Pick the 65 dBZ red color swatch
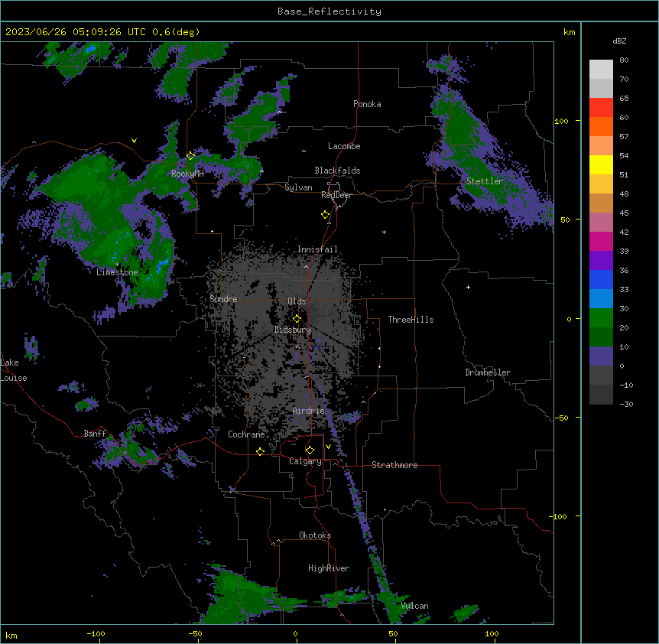The image size is (659, 644). point(601,108)
